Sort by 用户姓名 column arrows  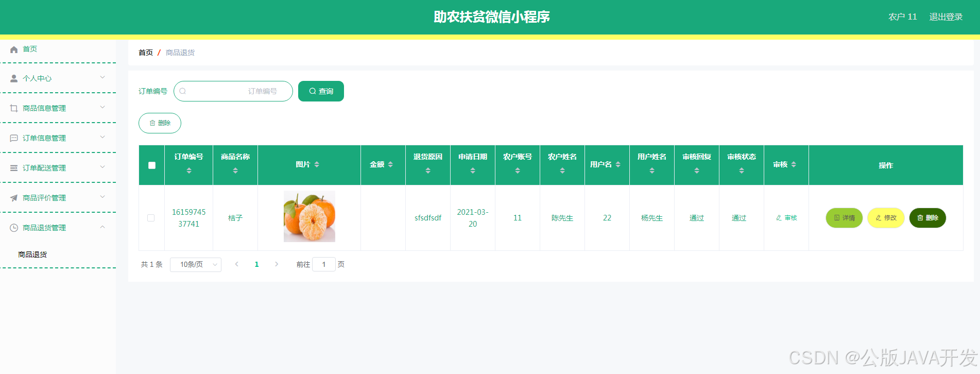652,171
